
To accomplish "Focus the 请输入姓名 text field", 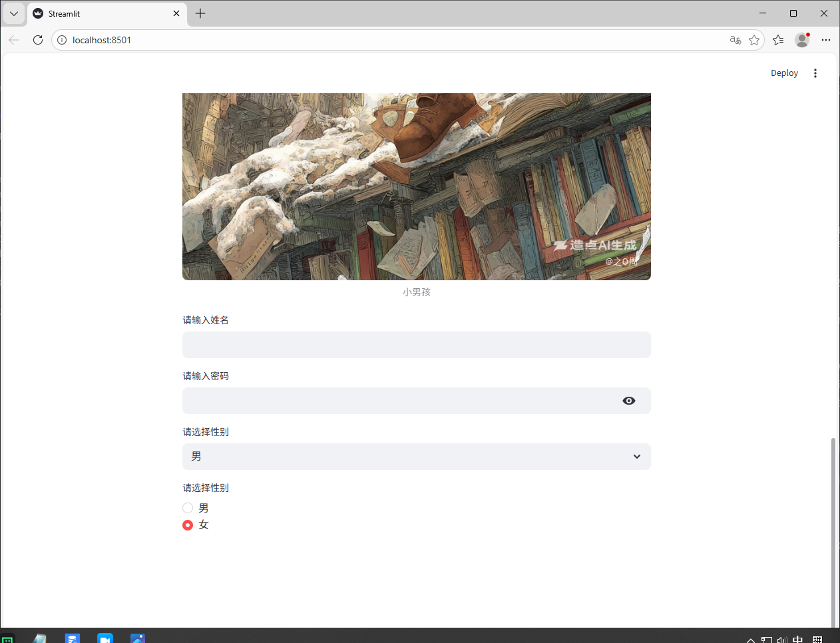I will pyautogui.click(x=417, y=345).
